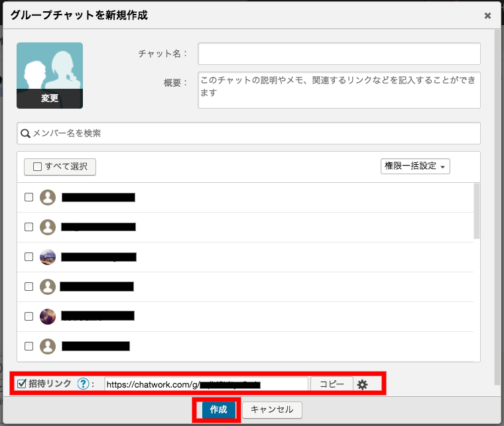Open the 権限一括設定 dropdown
The height and width of the screenshot is (426, 504).
tap(415, 166)
